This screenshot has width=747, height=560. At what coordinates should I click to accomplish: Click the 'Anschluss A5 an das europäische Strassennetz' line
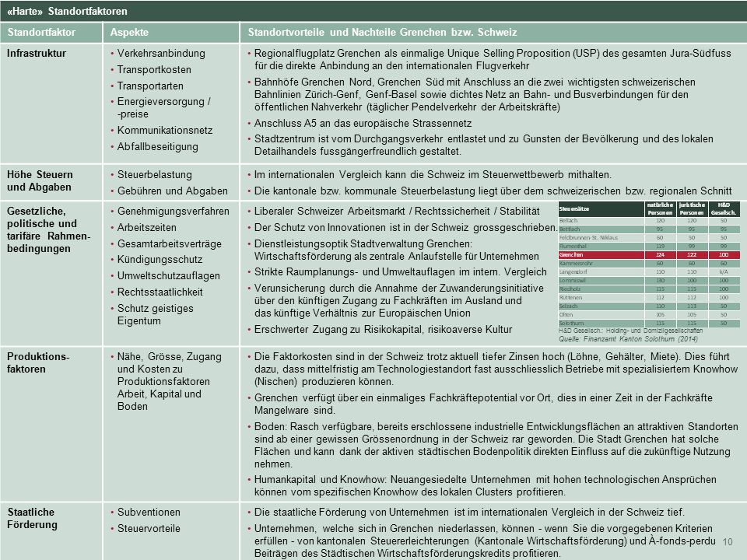(x=363, y=124)
